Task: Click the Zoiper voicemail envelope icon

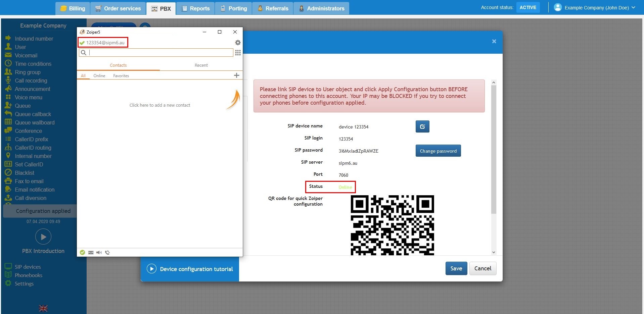Action: [91, 253]
